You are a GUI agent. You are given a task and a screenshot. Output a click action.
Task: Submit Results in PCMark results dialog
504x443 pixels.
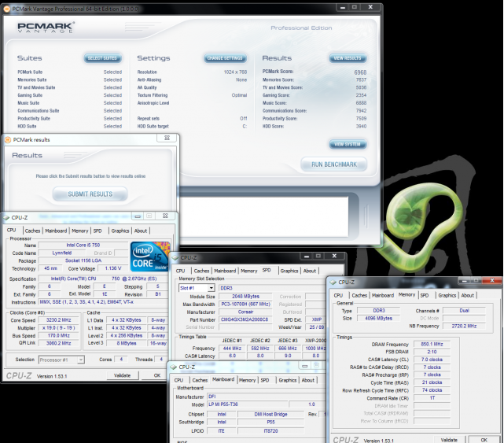(x=90, y=194)
